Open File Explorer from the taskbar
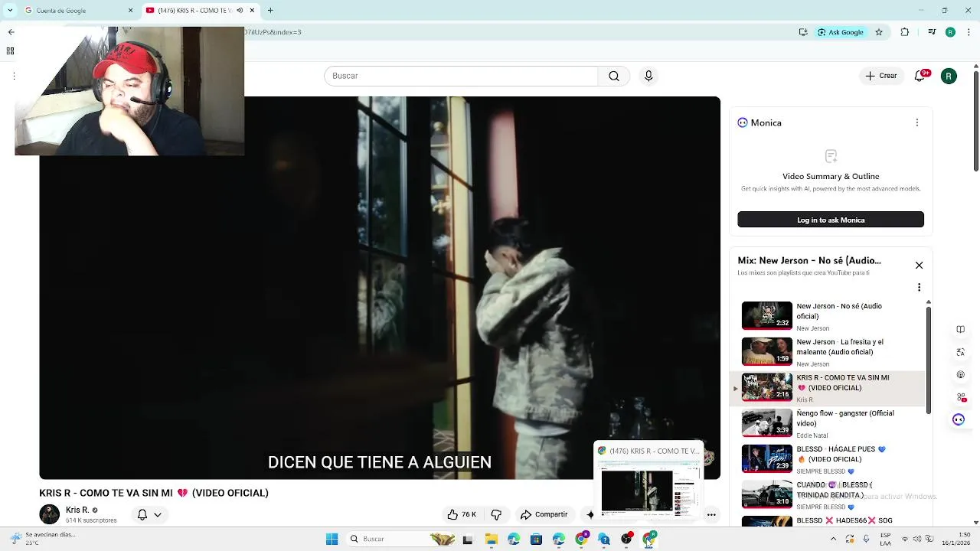 [x=491, y=539]
